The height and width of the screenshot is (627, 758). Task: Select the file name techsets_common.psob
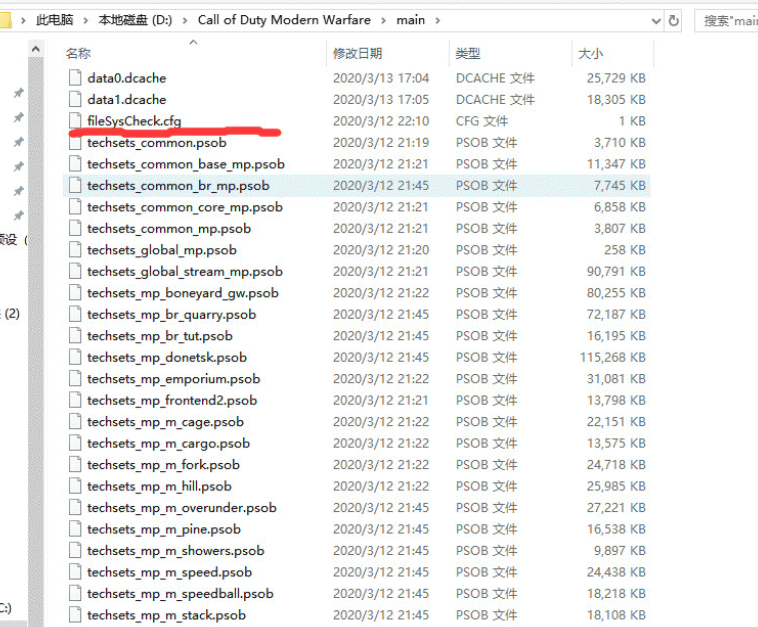(157, 143)
